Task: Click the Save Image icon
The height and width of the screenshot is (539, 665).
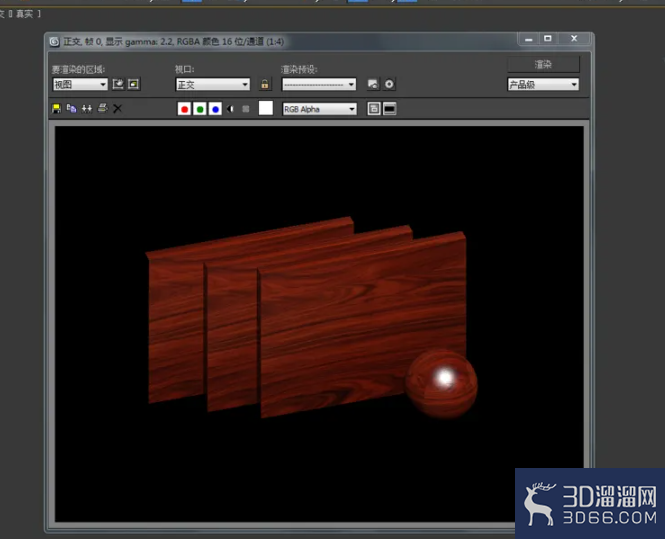Action: pyautogui.click(x=56, y=109)
